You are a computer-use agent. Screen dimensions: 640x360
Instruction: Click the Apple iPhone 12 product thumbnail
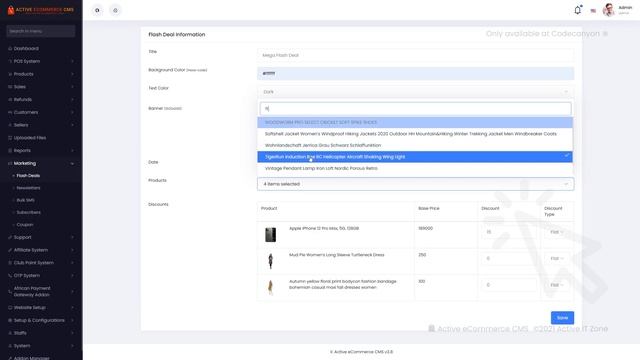tap(270, 235)
